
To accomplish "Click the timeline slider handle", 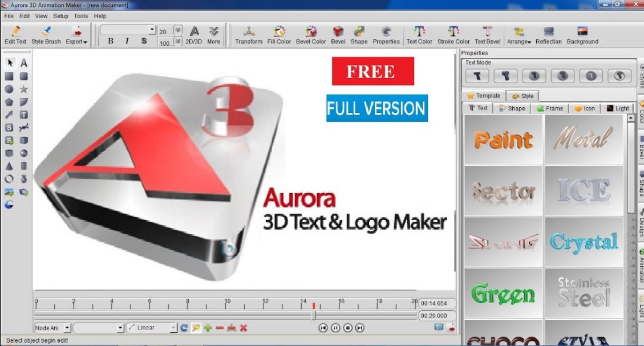I will point(313,315).
